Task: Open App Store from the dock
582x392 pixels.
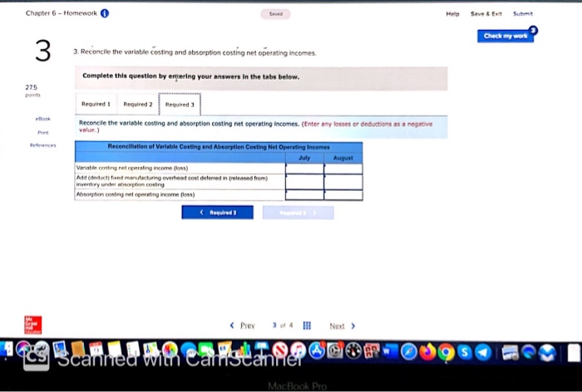Action: click(x=317, y=350)
